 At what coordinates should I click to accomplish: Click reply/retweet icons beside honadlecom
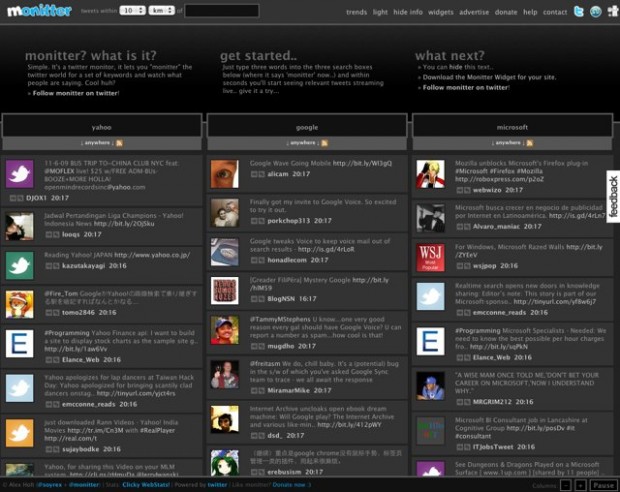tap(257, 260)
